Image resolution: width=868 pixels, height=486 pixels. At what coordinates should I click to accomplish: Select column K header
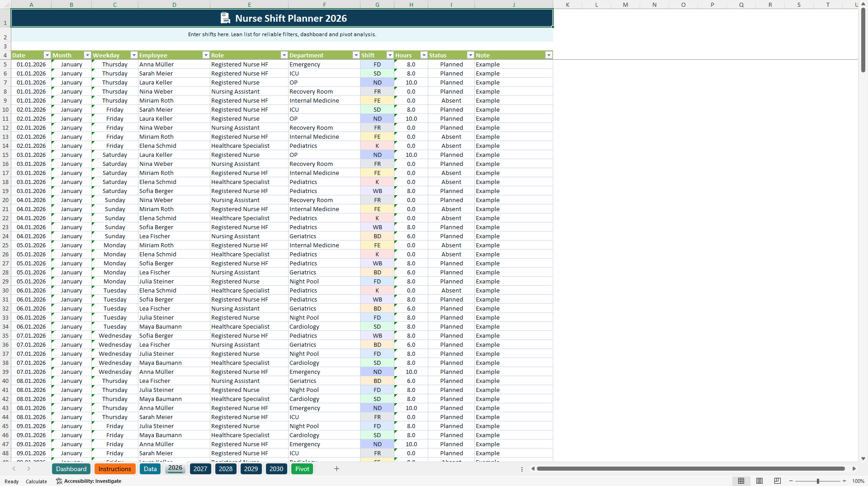coord(567,5)
